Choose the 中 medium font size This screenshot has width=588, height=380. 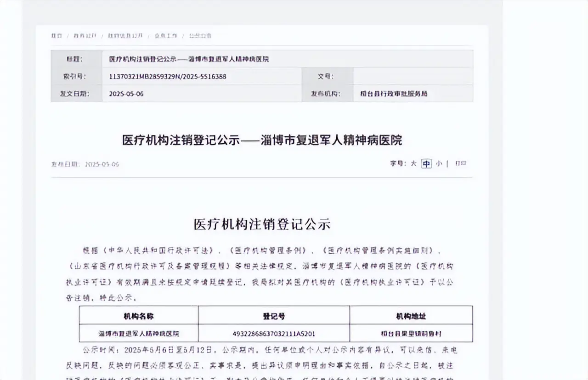pos(426,164)
